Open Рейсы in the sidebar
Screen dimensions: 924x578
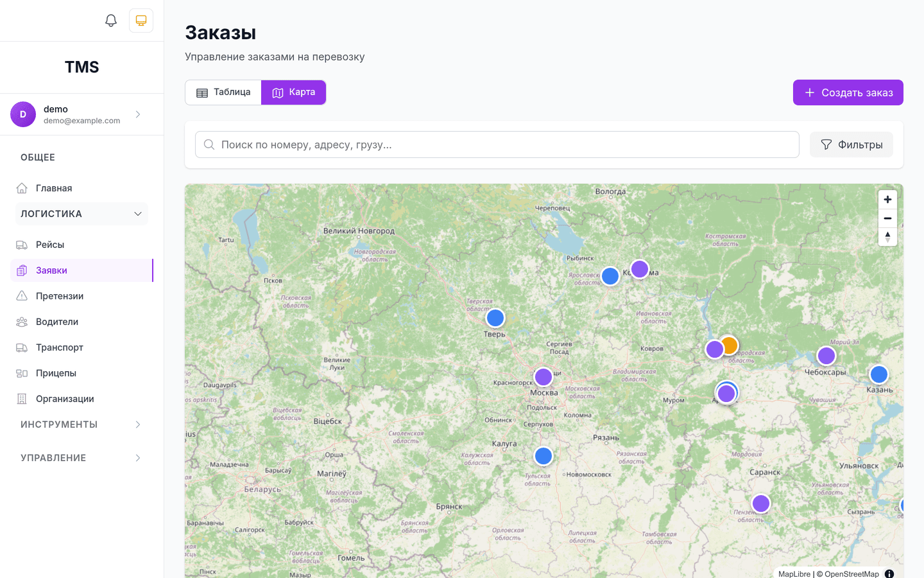click(x=81, y=245)
